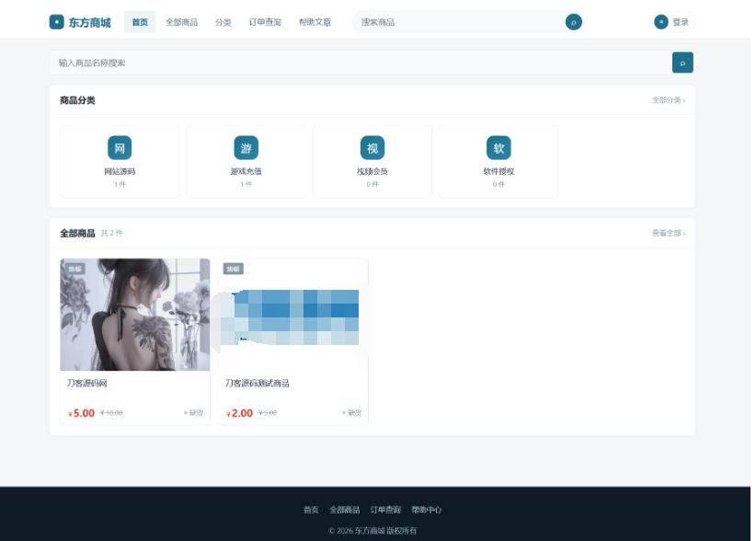Click the 东方商城 logo icon
Viewport: 756px width, 541px height.
[x=56, y=22]
